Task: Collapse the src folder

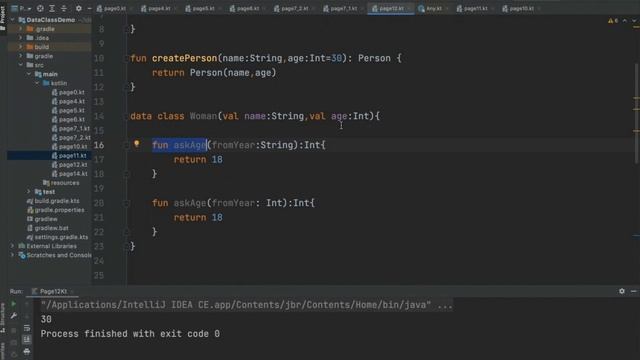Action: coord(20,65)
